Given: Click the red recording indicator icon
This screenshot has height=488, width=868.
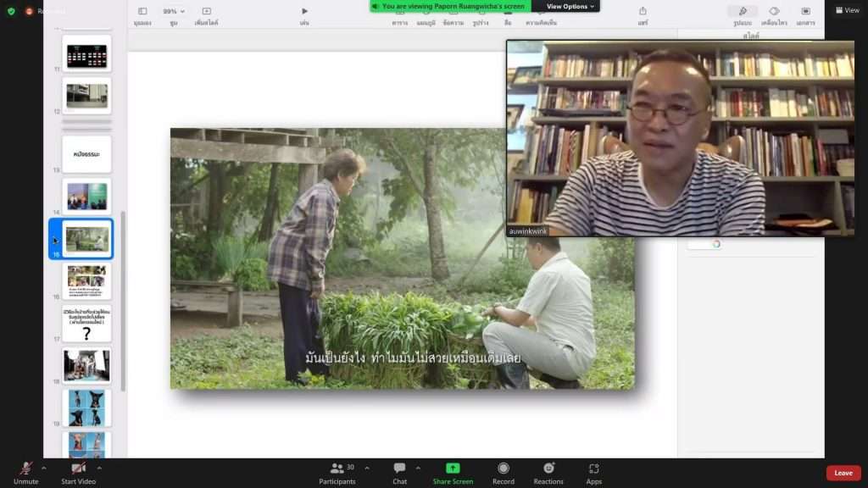Looking at the screenshot, I should tap(29, 11).
